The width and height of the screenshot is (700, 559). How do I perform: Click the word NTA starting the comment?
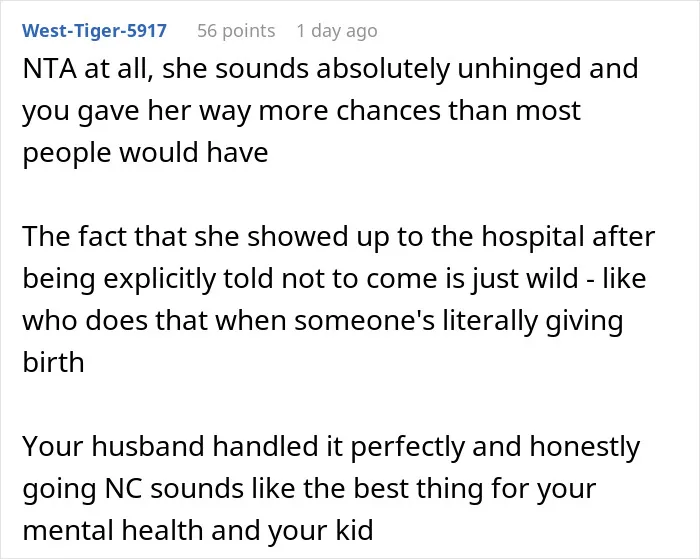(50, 69)
